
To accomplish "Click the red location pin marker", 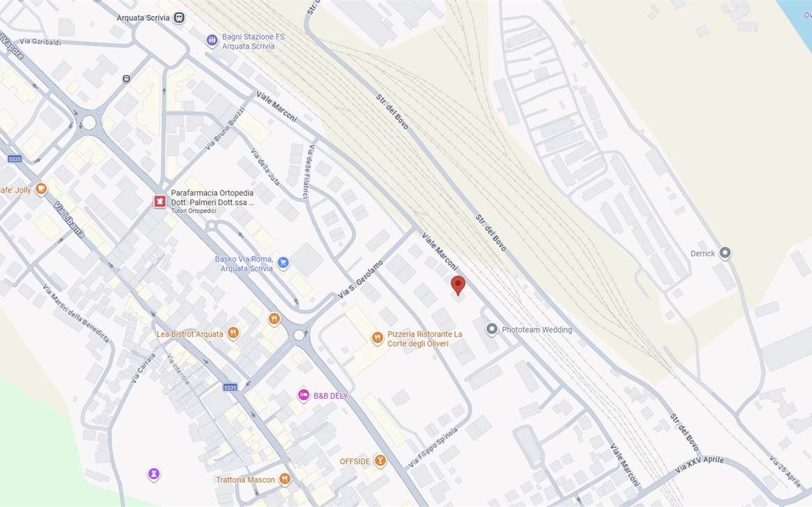I will [458, 285].
